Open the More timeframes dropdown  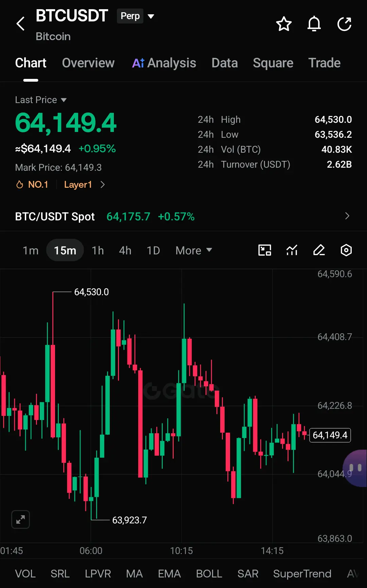click(x=194, y=250)
